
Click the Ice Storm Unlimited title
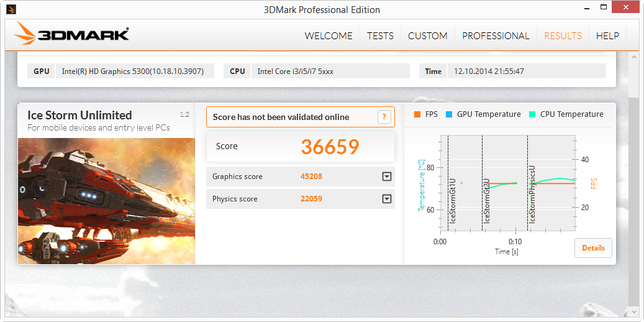coord(79,115)
